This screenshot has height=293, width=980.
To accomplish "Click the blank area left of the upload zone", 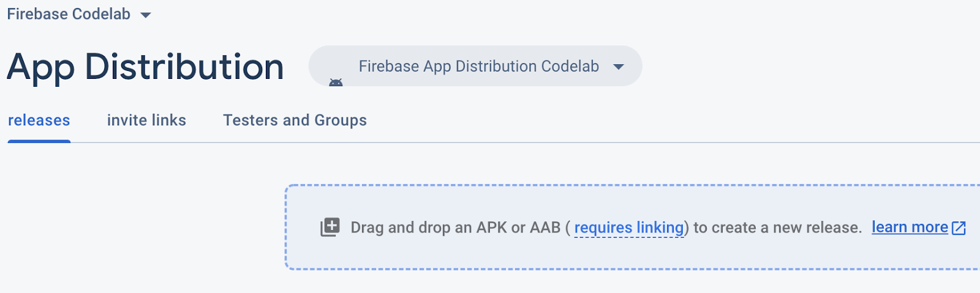I will [x=141, y=226].
